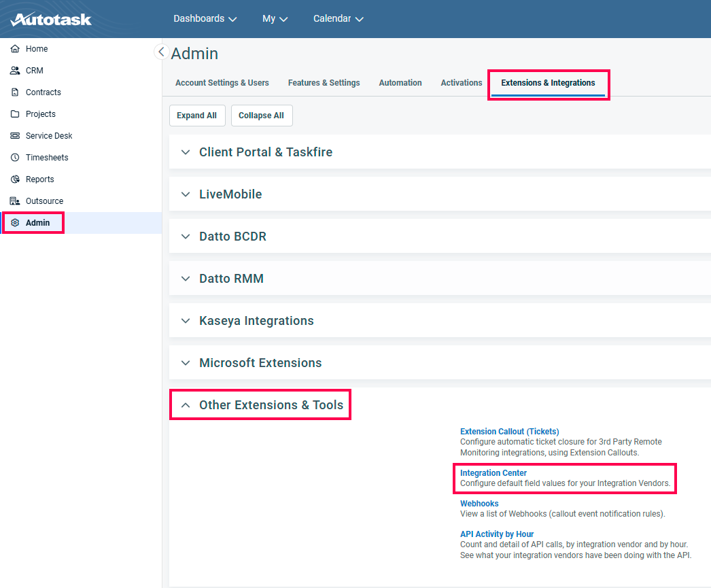Click the Autotask logo
Viewport: 711px width, 588px height.
51,19
